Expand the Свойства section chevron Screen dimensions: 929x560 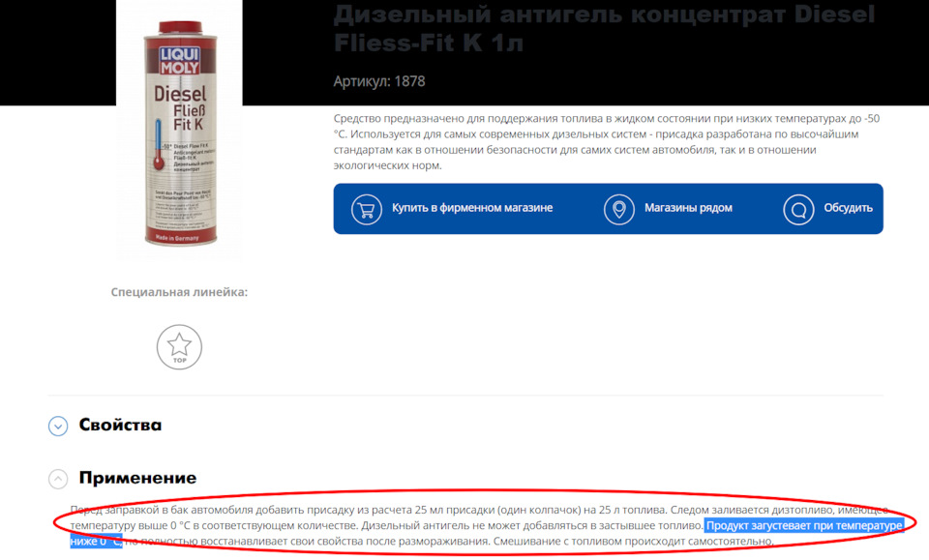58,426
